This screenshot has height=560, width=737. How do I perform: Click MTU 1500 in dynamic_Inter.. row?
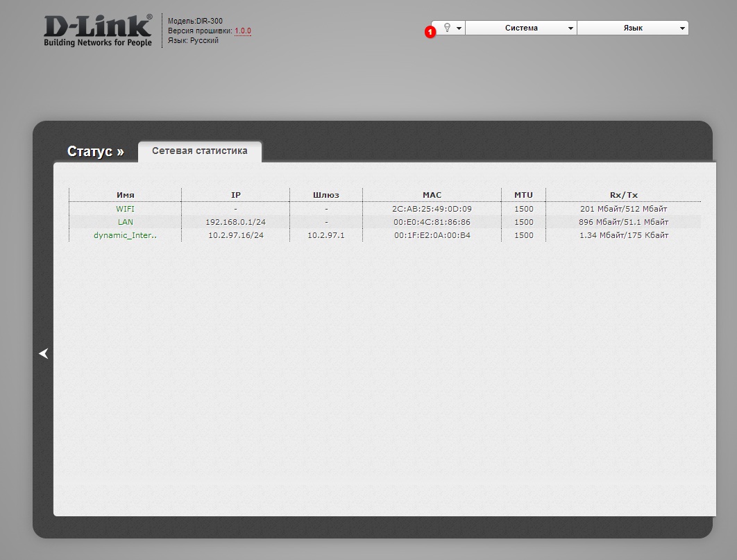pos(524,235)
